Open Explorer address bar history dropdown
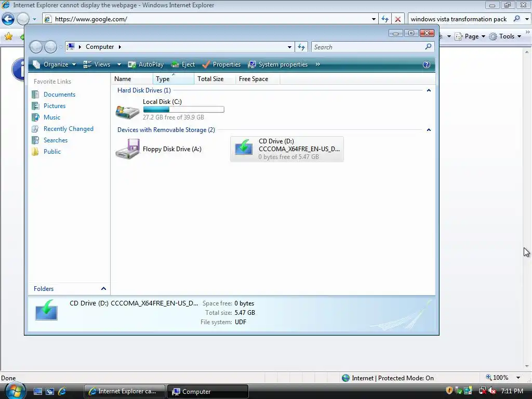The width and height of the screenshot is (532, 399). [289, 47]
